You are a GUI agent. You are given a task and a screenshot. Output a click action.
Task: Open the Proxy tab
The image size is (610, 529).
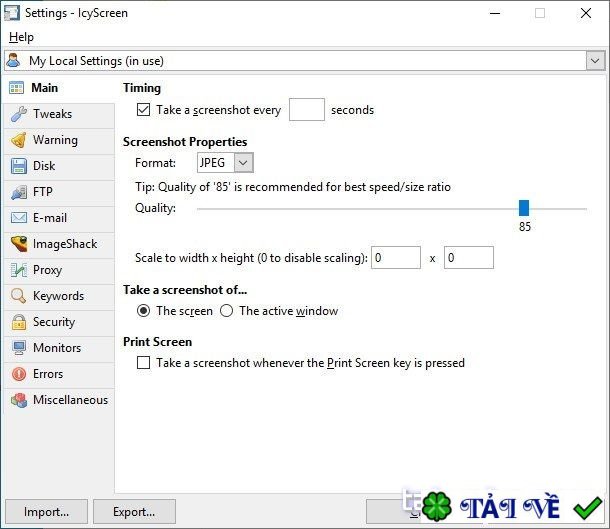coord(59,270)
